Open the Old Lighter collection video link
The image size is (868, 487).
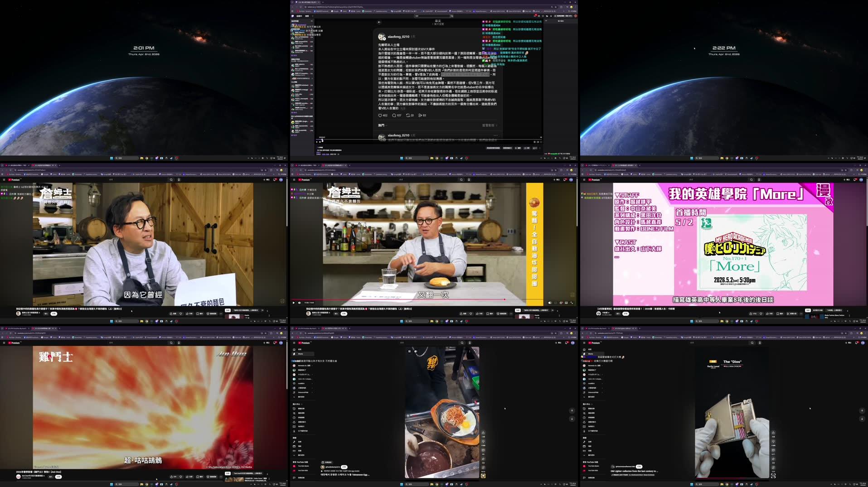[x=635, y=471]
